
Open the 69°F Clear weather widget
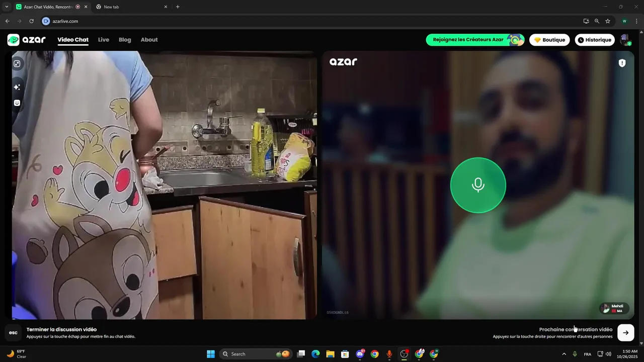click(16, 354)
